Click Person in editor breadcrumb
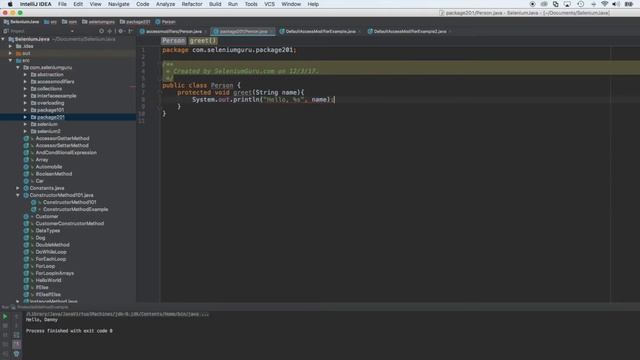 [x=173, y=41]
